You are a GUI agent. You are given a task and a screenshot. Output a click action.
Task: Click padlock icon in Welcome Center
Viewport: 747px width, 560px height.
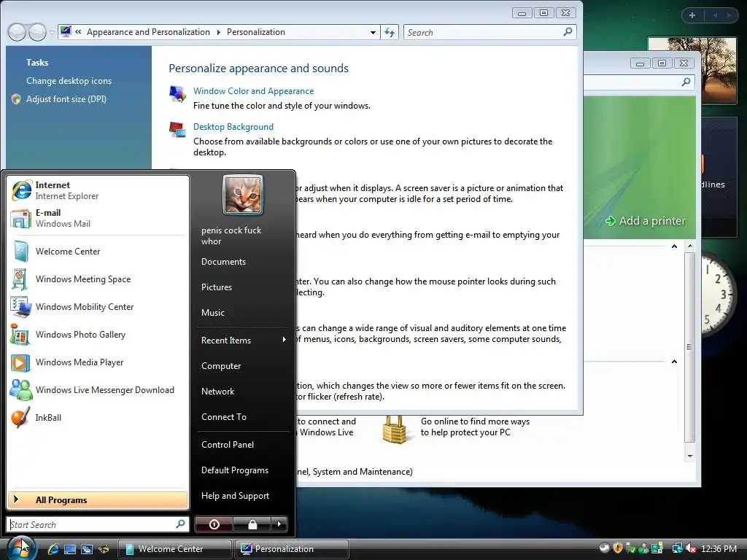[395, 429]
